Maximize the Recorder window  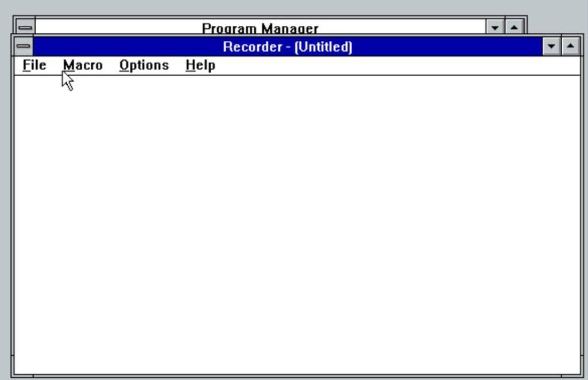570,46
